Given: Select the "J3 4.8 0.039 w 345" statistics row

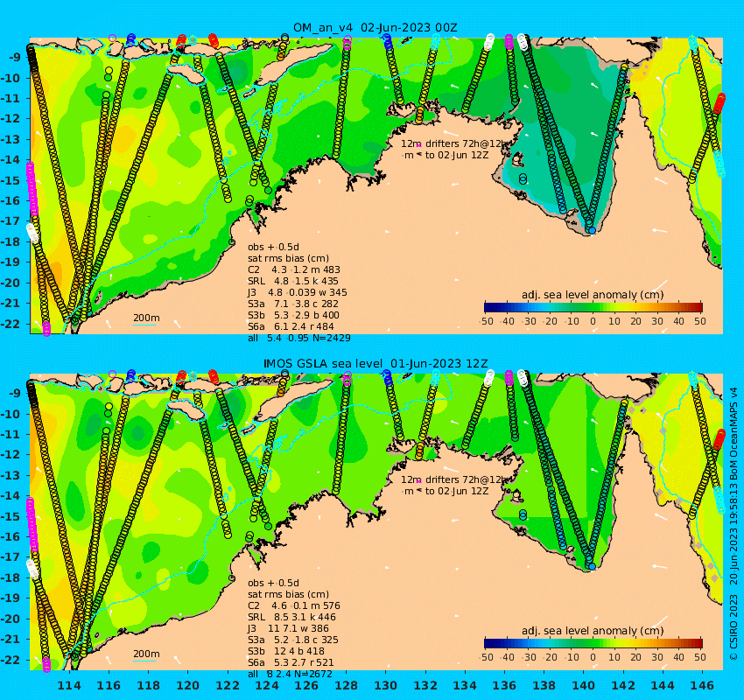Looking at the screenshot, I should point(297,292).
